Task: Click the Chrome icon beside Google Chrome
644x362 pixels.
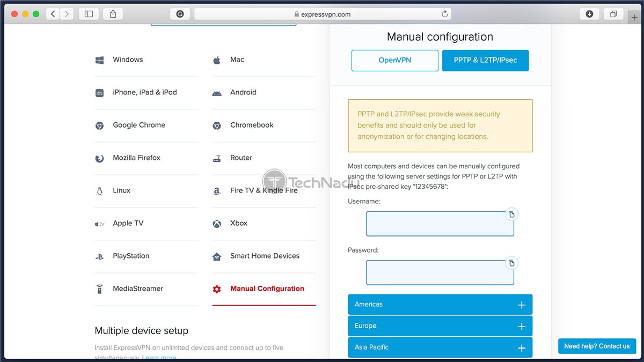Action: 99,125
